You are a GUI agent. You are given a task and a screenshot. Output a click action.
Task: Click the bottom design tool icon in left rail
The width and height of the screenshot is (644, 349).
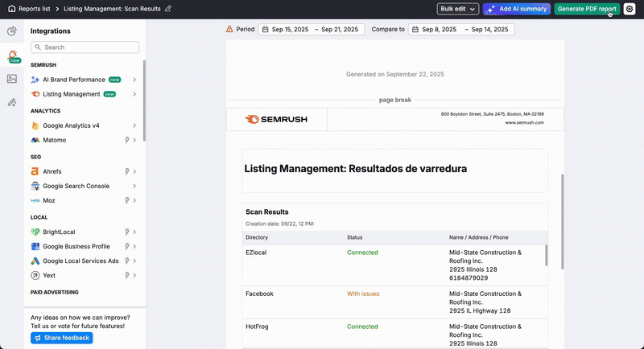tap(11, 103)
